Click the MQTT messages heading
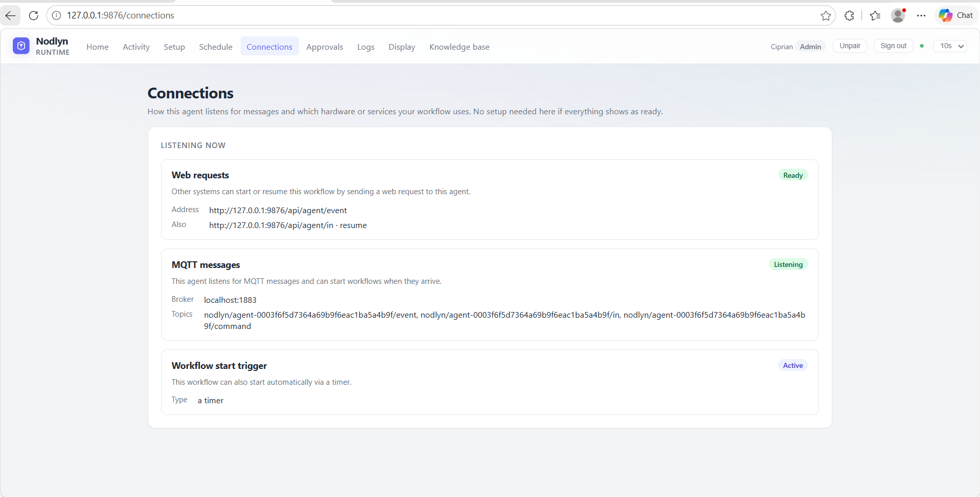980x497 pixels. pyautogui.click(x=206, y=265)
